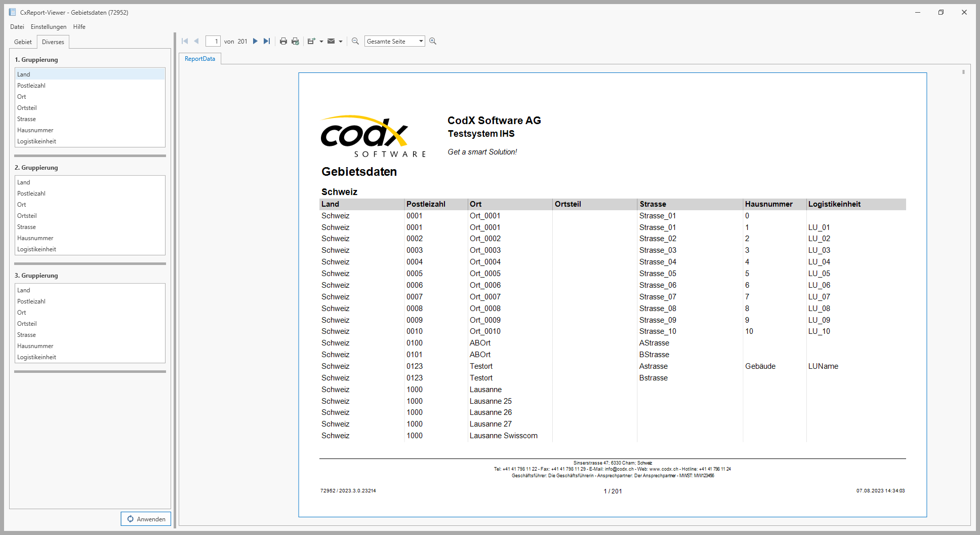The image size is (980, 535).
Task: Pick Logistikeinheit in 3. Gruppierung list
Action: (36, 357)
